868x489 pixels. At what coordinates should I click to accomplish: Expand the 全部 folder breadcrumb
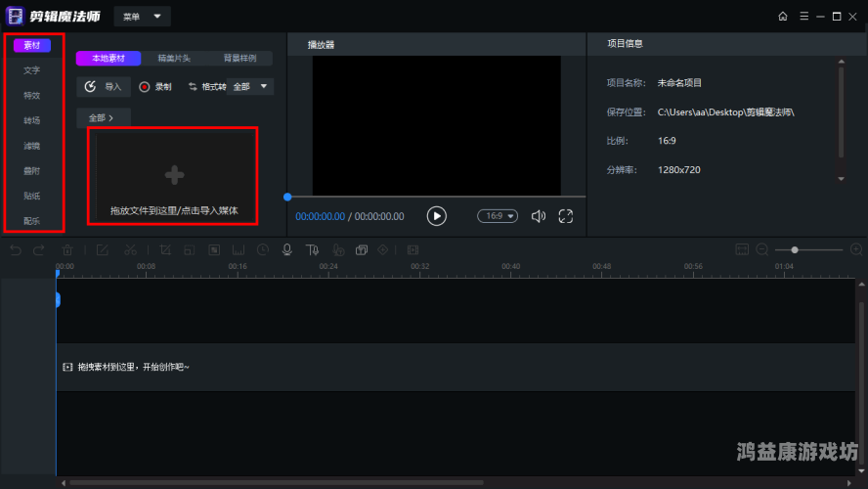pyautogui.click(x=103, y=118)
